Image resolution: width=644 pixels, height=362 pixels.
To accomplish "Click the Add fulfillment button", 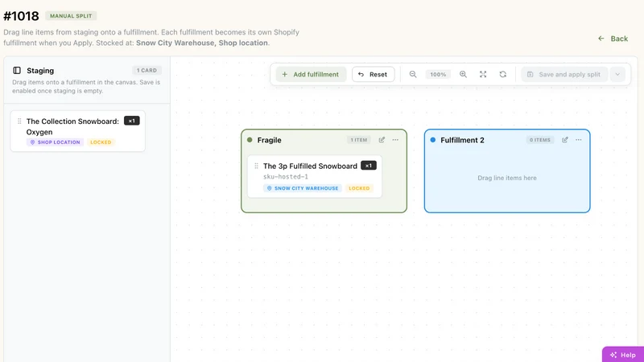I will tap(311, 74).
